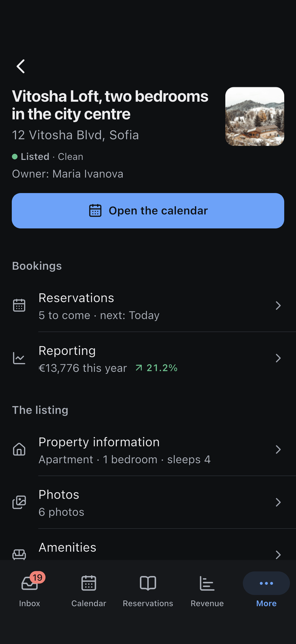Open Inbox with 19 unread badge
This screenshot has width=296, height=644.
(29, 590)
